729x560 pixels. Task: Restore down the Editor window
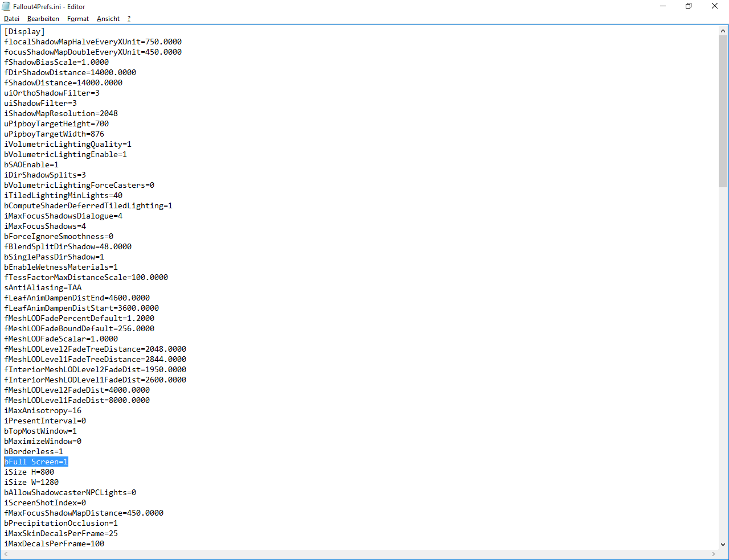689,6
